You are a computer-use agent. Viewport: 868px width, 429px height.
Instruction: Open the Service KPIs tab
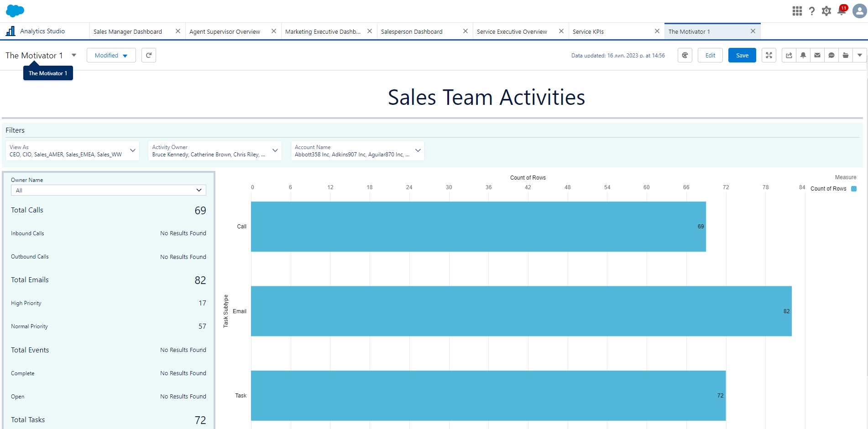(588, 31)
